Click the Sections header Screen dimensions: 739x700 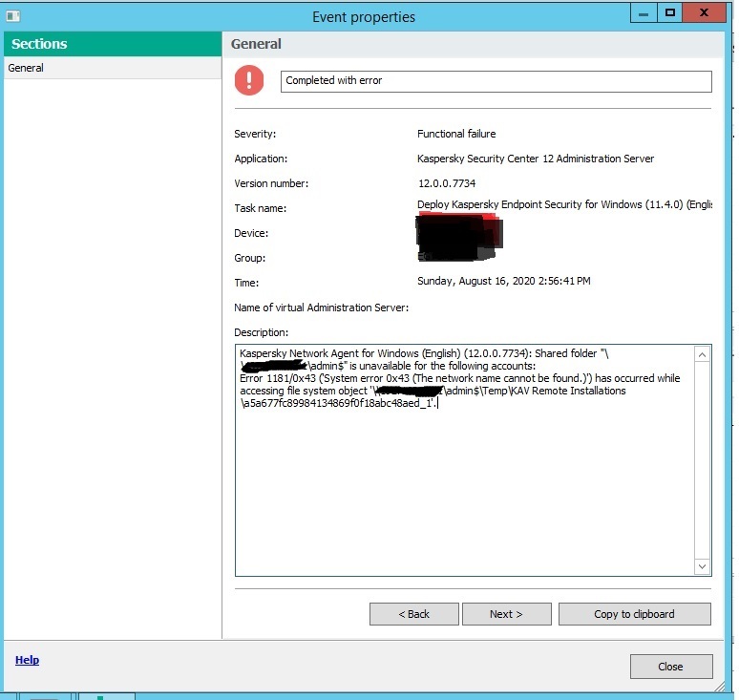pyautogui.click(x=113, y=44)
